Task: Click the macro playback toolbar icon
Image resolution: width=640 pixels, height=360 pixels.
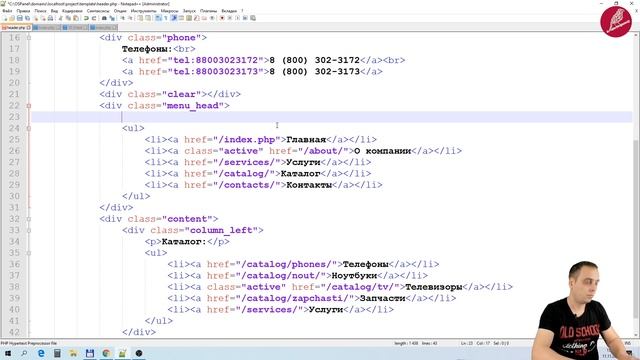Action: coord(238,18)
